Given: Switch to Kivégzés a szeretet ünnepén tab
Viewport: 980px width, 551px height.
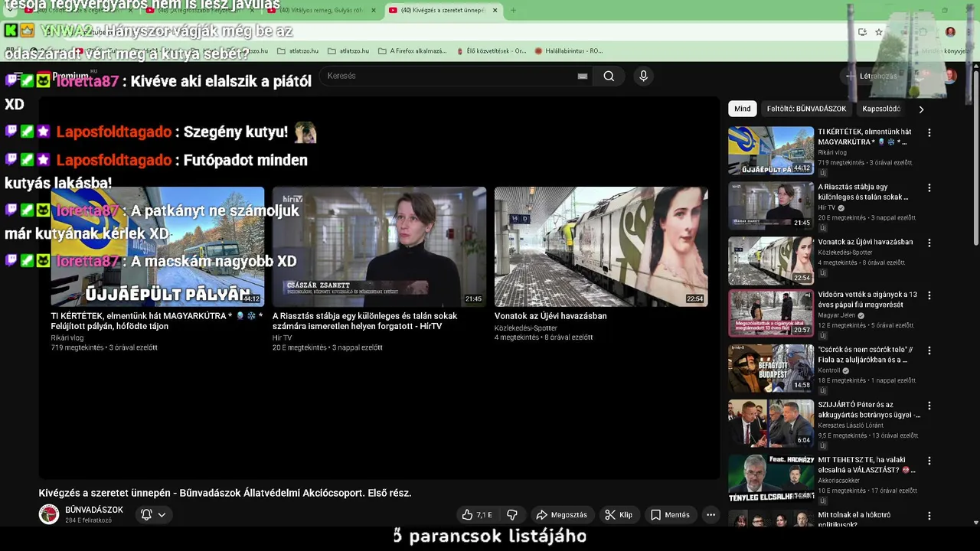Looking at the screenshot, I should click(443, 10).
